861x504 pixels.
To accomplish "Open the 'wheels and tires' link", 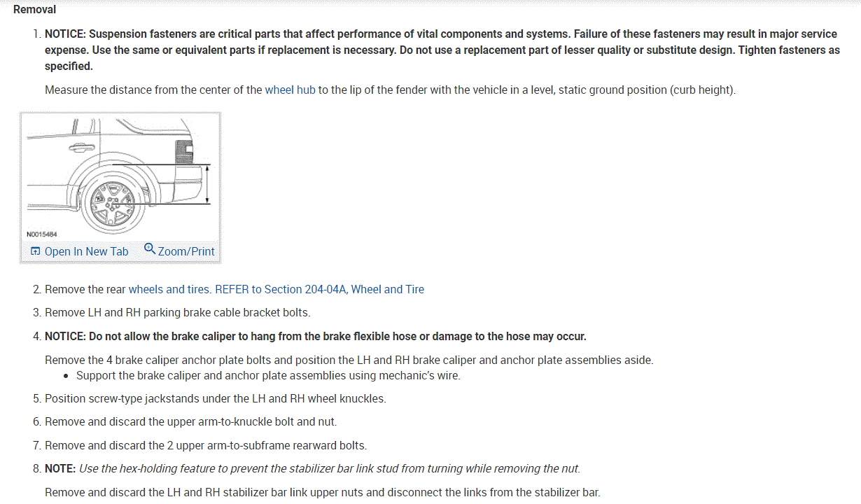I will pyautogui.click(x=169, y=289).
